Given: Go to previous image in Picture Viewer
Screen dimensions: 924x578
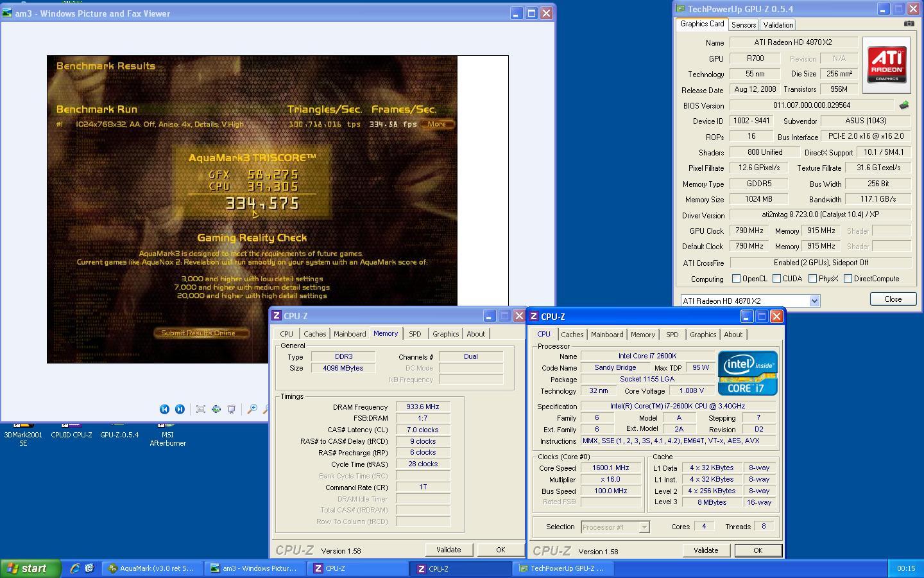Looking at the screenshot, I should point(164,409).
